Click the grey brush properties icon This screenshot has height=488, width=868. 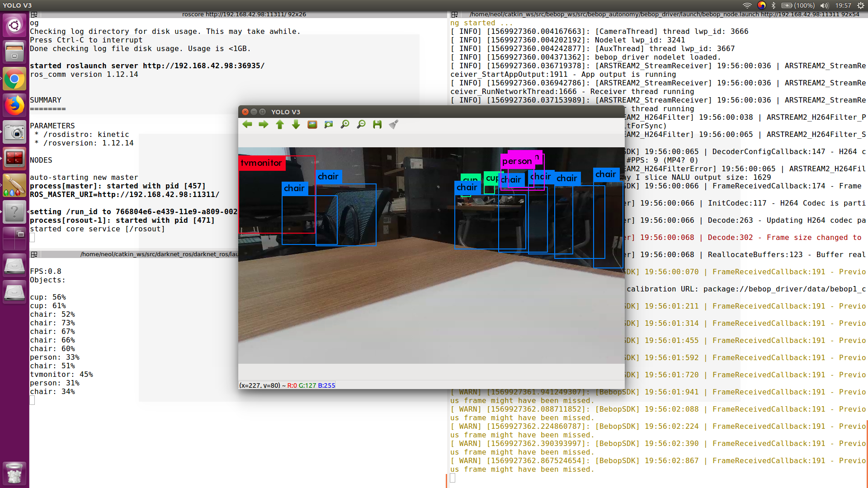coord(393,124)
